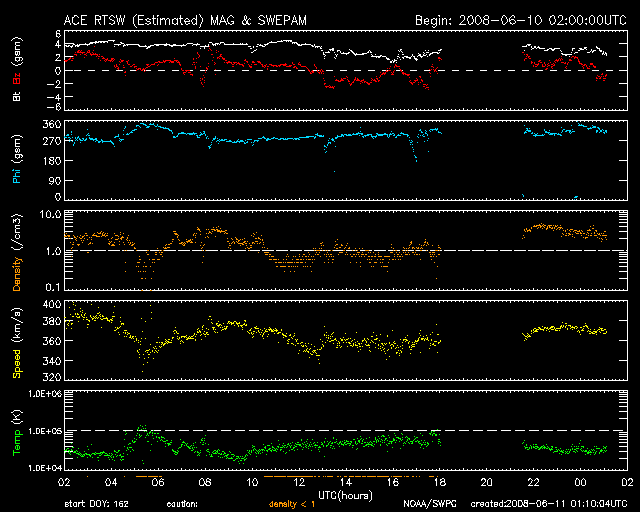
Task: Click the '180' tick on Phi axis
Action: coord(52,161)
